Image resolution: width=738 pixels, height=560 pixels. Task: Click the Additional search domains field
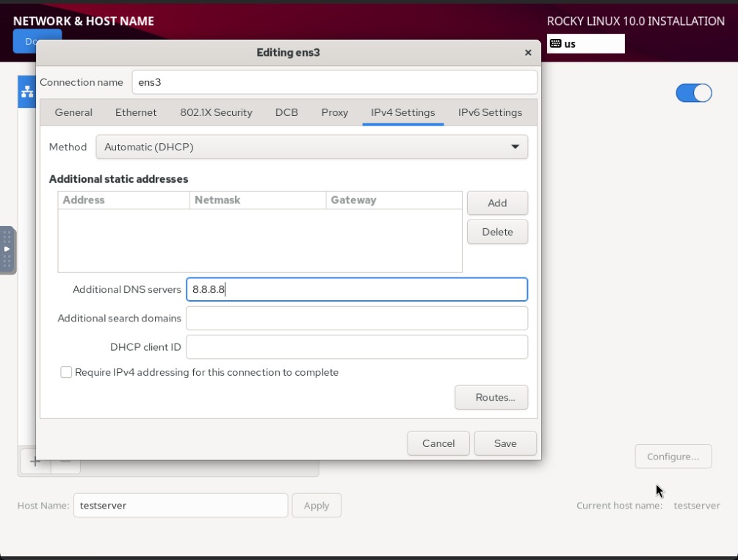[x=357, y=318]
